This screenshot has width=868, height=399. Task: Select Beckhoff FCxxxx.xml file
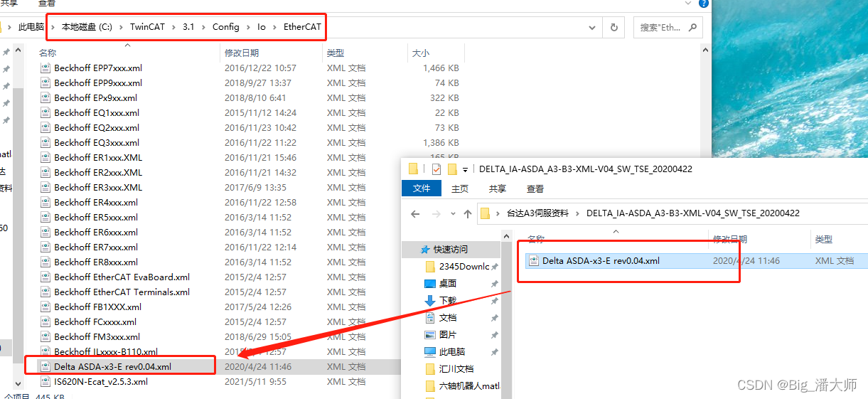tap(95, 322)
